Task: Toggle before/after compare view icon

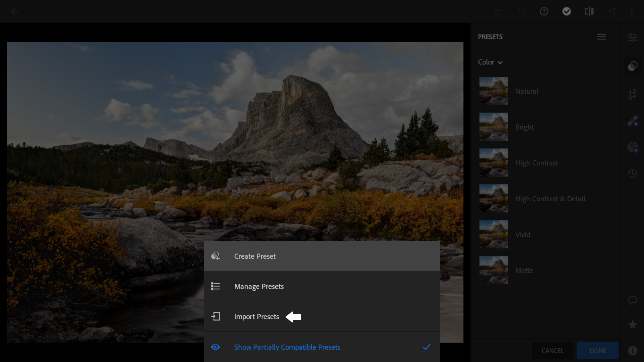Action: [589, 11]
